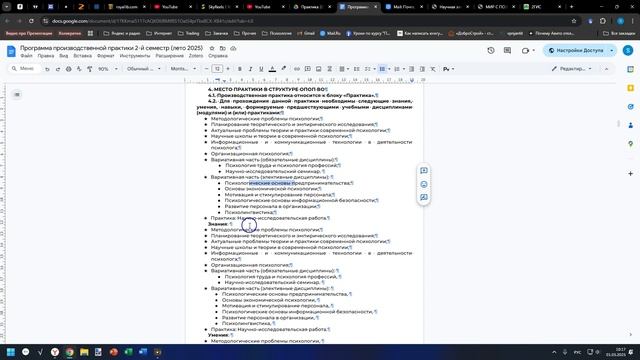Viewport: 640px width, 360px height.
Task: Show the document outline panel
Action: (x=17, y=95)
